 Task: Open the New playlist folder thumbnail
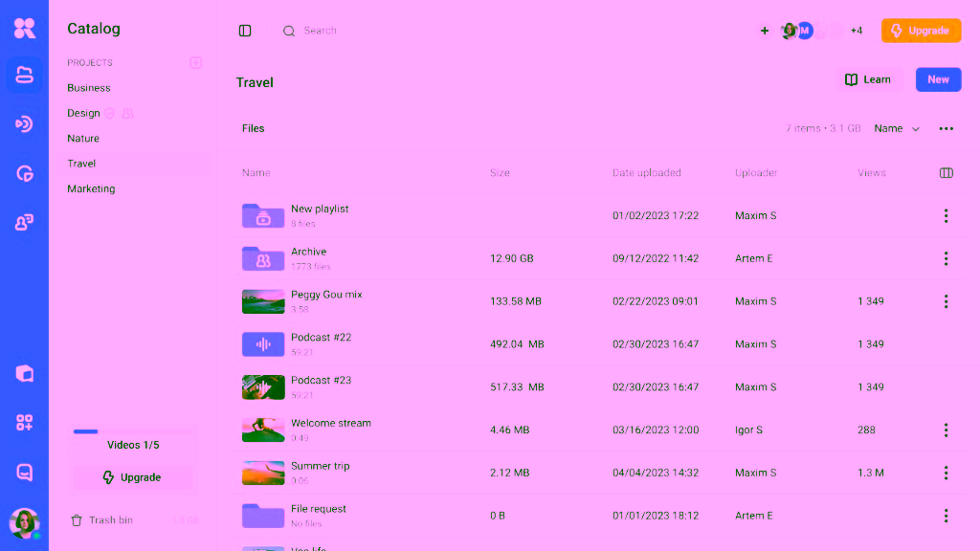click(263, 215)
